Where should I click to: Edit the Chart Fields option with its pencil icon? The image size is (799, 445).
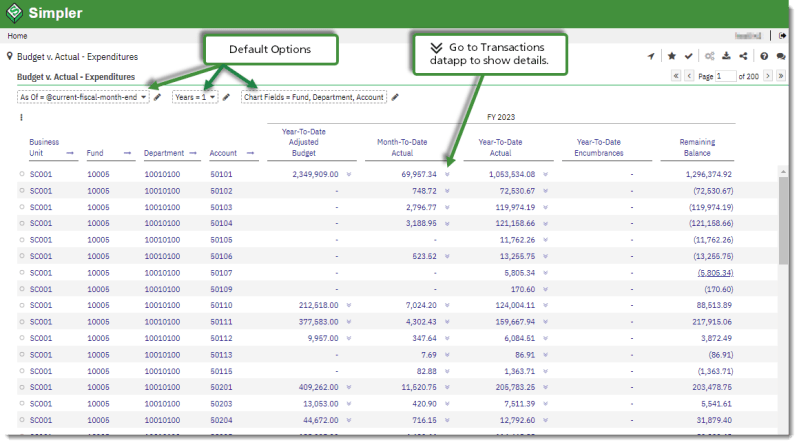(395, 97)
